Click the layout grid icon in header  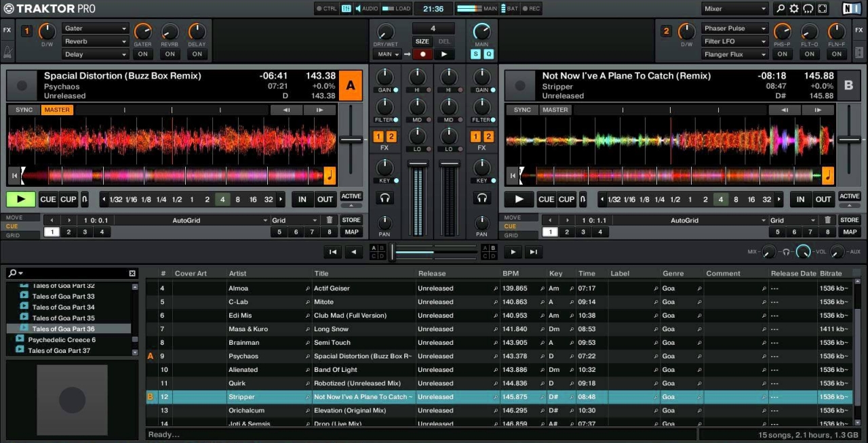pos(346,9)
